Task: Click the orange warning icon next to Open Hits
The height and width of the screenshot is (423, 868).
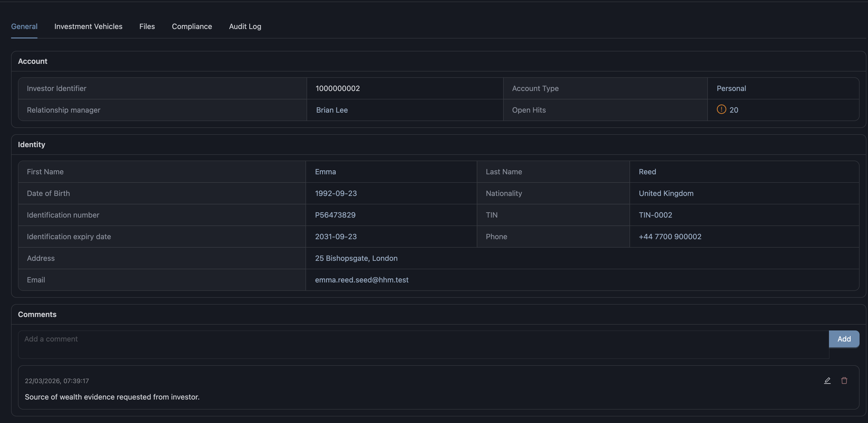Action: pos(721,109)
